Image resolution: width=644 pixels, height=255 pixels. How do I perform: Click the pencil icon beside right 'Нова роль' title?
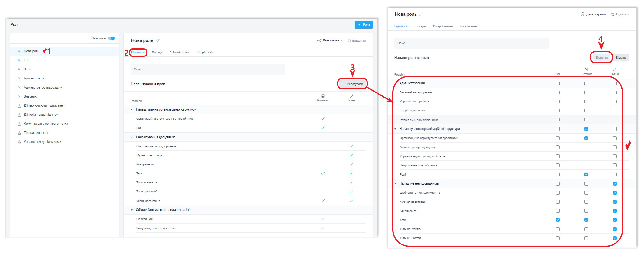pos(421,14)
